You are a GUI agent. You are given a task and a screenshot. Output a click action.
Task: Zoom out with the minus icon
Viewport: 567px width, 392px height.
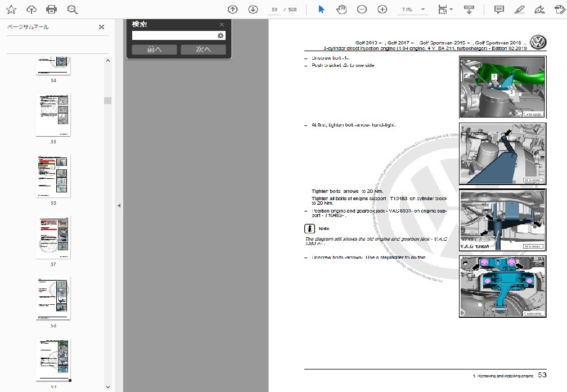point(362,10)
